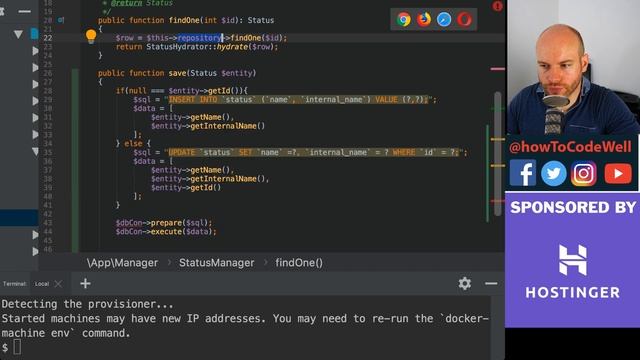This screenshot has height=360, width=640.
Task: Collapse the expanded folder beside the blue icon
Action: pos(18,34)
